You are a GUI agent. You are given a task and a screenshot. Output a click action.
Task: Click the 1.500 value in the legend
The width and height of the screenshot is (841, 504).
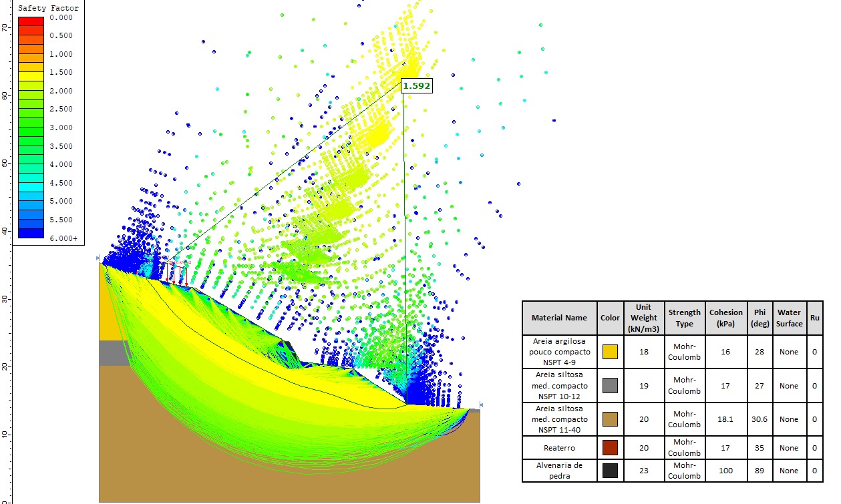[x=61, y=72]
